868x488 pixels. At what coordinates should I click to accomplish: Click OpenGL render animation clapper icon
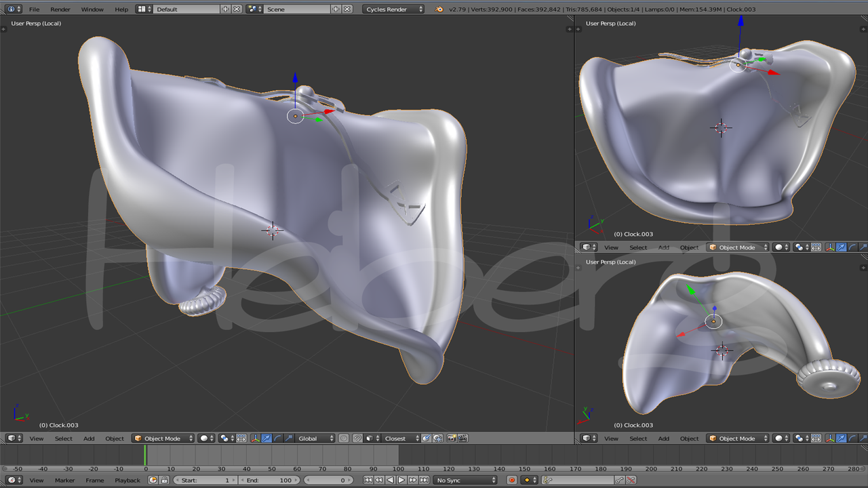point(462,439)
